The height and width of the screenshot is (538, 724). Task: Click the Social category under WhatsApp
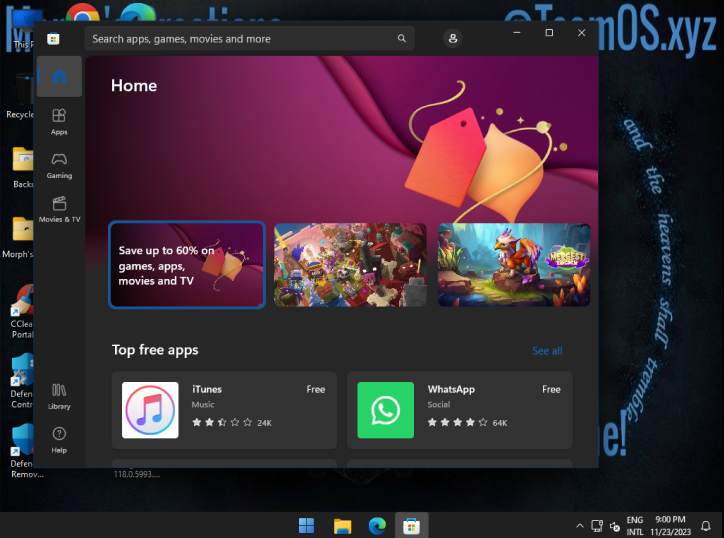(439, 405)
